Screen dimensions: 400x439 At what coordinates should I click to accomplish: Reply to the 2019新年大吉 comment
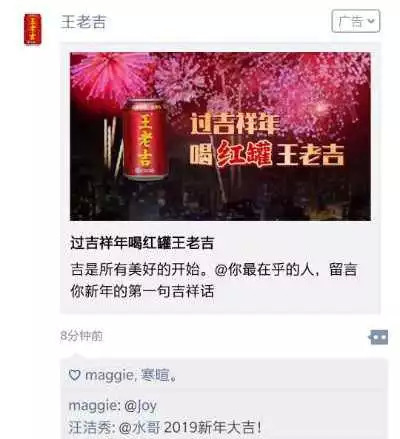[x=165, y=428]
